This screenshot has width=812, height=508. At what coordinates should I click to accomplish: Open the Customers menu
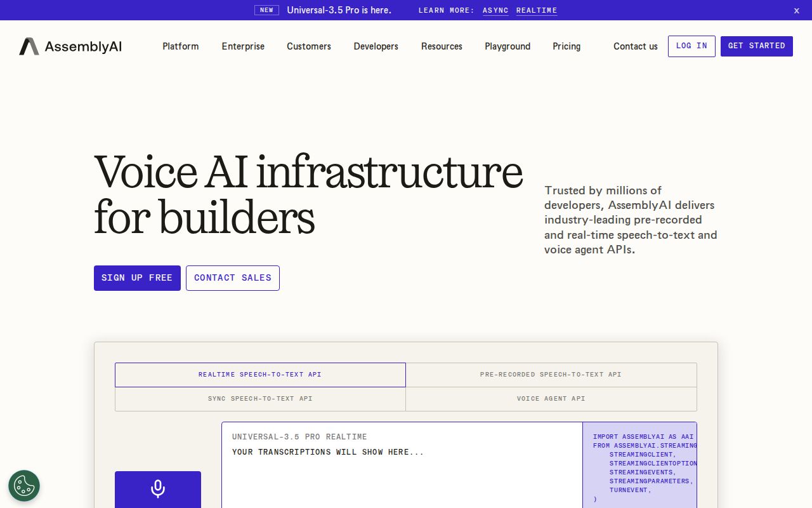[309, 46]
